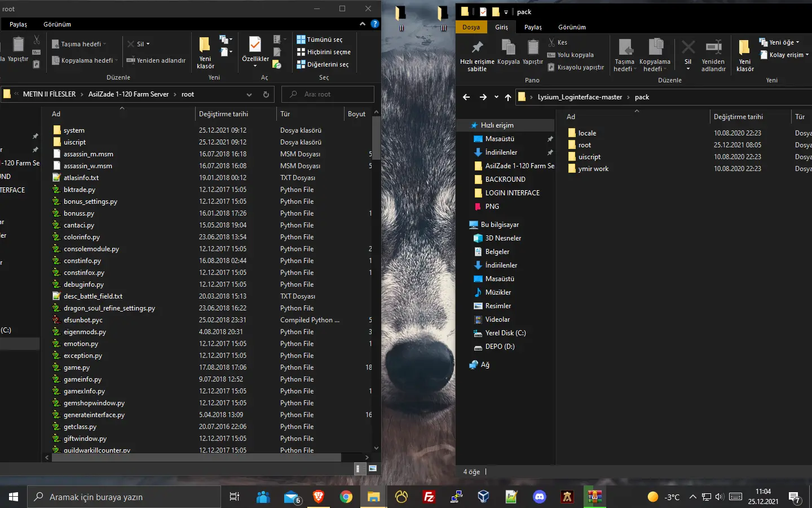Viewport: 812px width, 508px height.
Task: Click the Kopyala icon in pack ribbon
Action: [508, 47]
